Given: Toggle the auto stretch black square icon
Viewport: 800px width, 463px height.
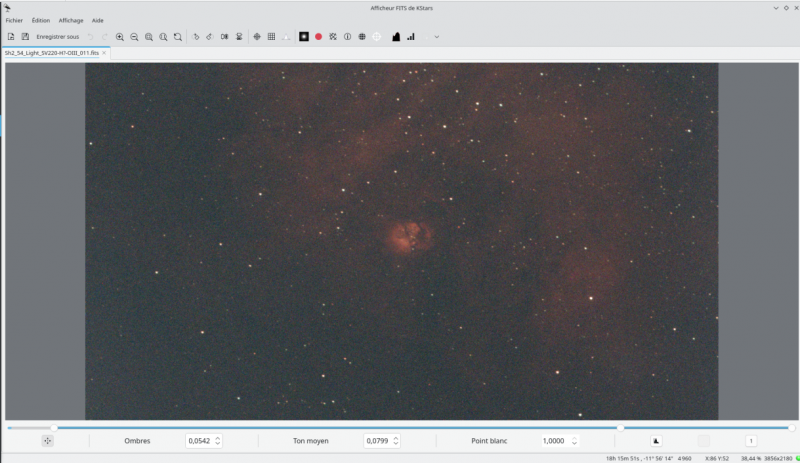Looking at the screenshot, I should [x=304, y=37].
